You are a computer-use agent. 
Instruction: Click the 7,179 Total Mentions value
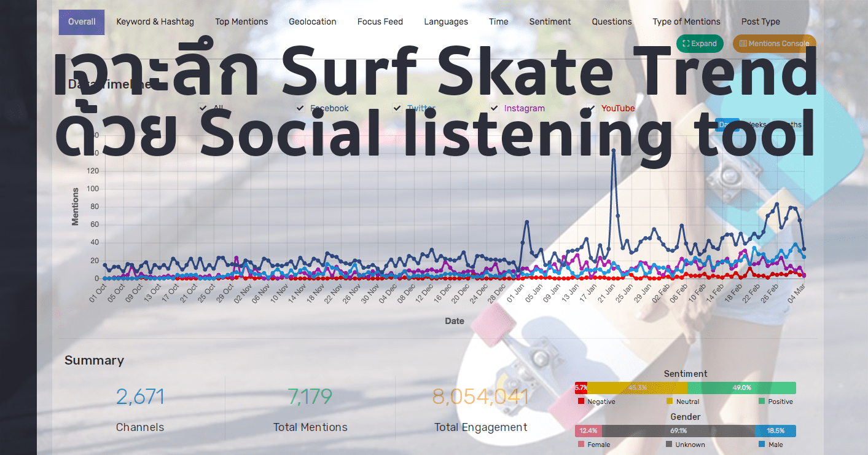tap(310, 397)
